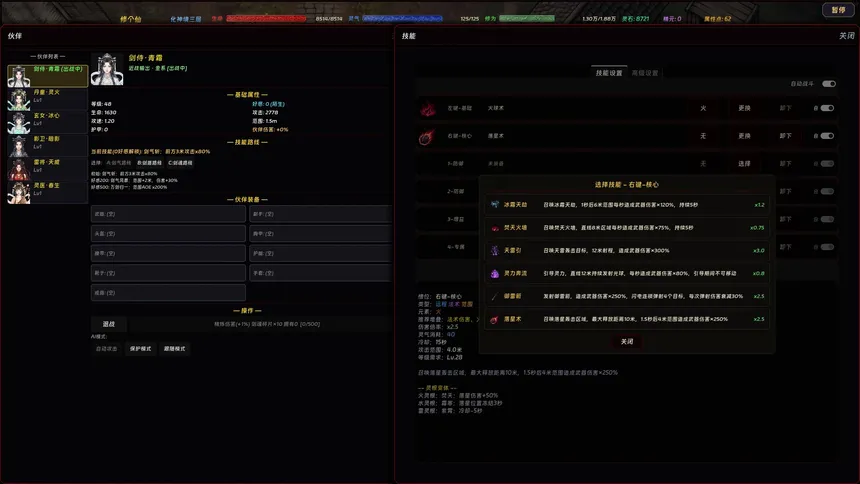Toggle the 自动战斗 auto-battle switch
The width and height of the screenshot is (860, 484).
click(829, 84)
